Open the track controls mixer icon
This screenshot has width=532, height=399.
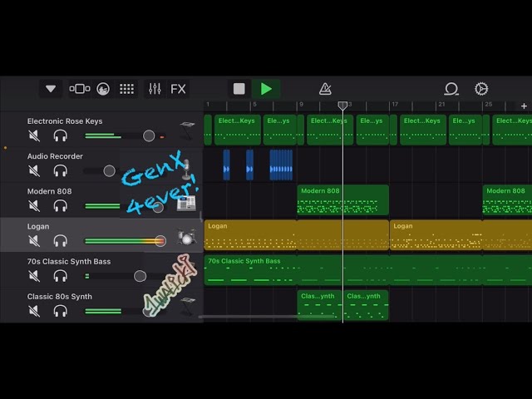155,89
